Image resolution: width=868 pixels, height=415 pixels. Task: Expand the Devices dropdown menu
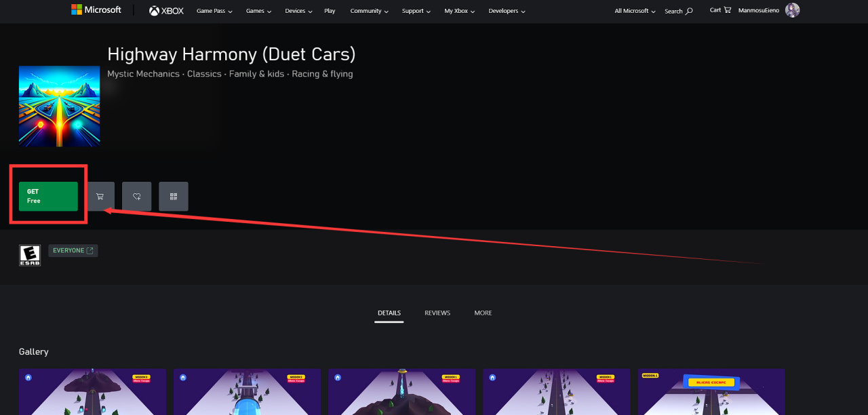coord(298,11)
